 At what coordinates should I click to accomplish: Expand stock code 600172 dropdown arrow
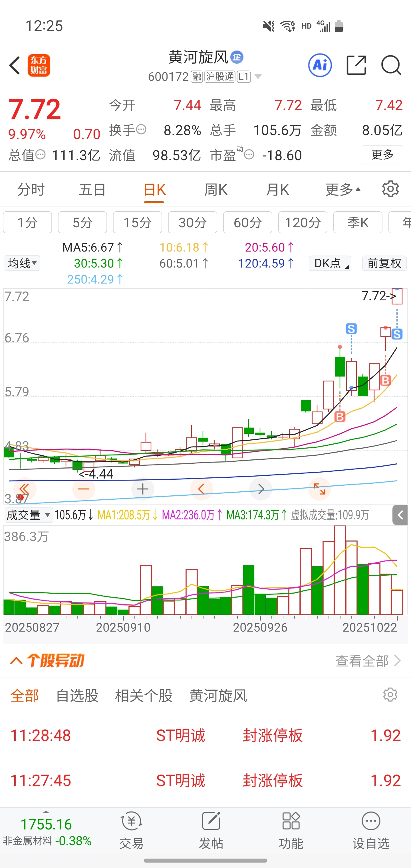pyautogui.click(x=258, y=77)
